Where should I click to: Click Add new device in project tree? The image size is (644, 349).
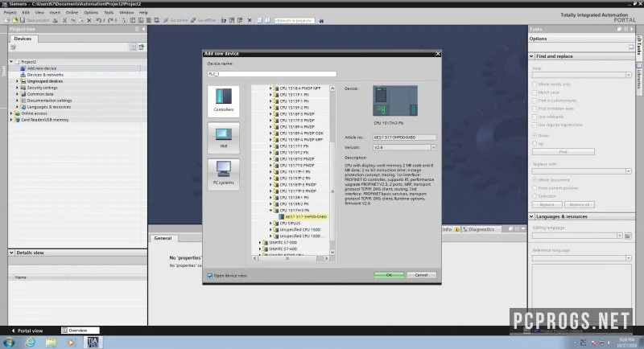click(42, 68)
